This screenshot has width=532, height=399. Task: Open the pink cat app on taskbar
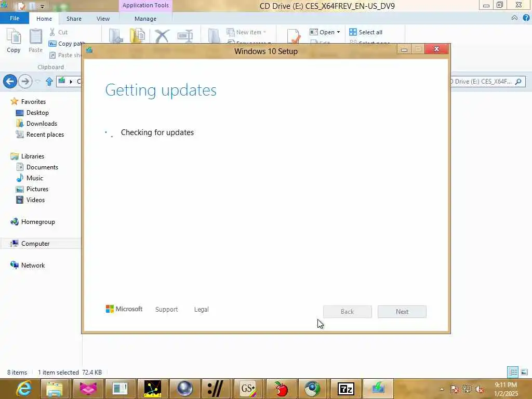click(x=88, y=389)
